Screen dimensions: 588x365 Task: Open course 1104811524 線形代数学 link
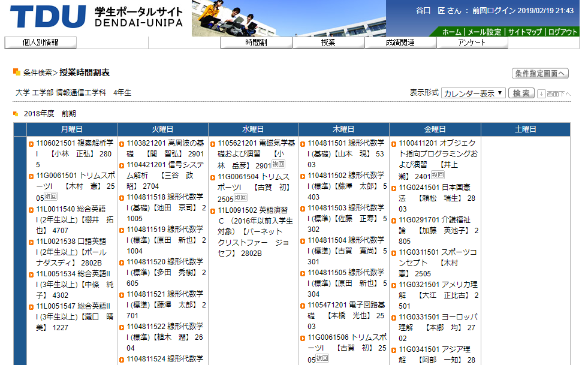pyautogui.click(x=165, y=359)
